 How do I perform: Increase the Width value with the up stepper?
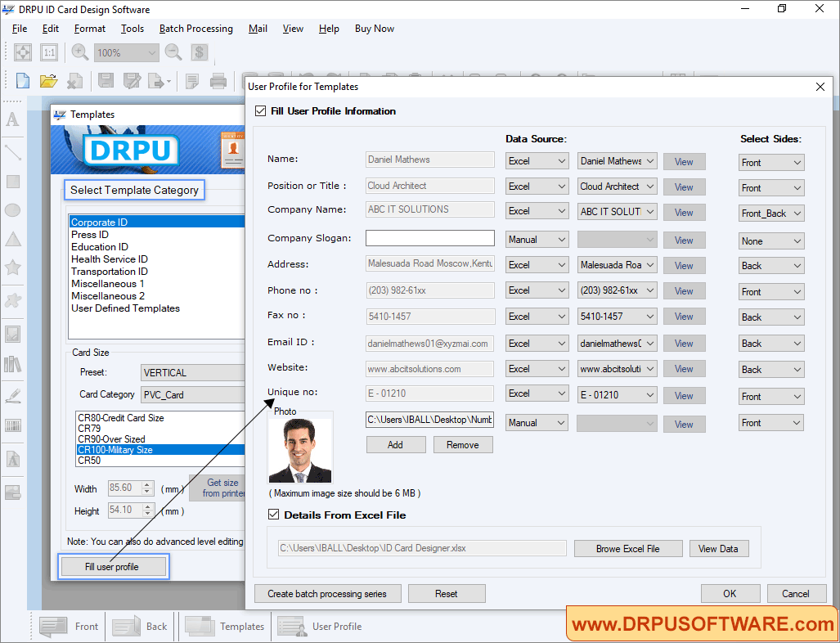pyautogui.click(x=147, y=484)
